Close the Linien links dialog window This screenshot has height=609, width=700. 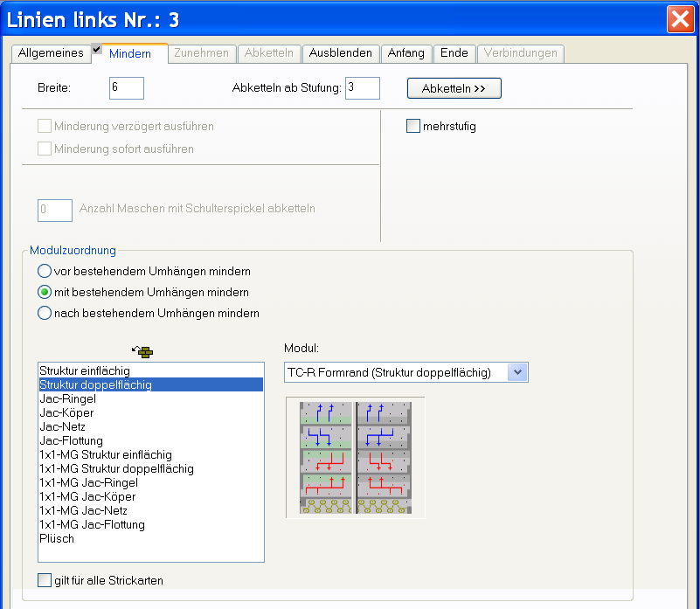point(680,19)
